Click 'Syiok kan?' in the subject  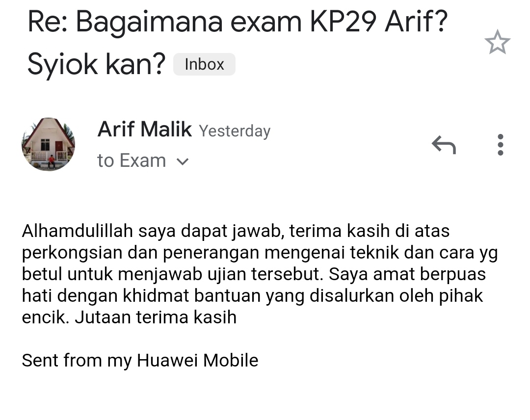tap(96, 64)
